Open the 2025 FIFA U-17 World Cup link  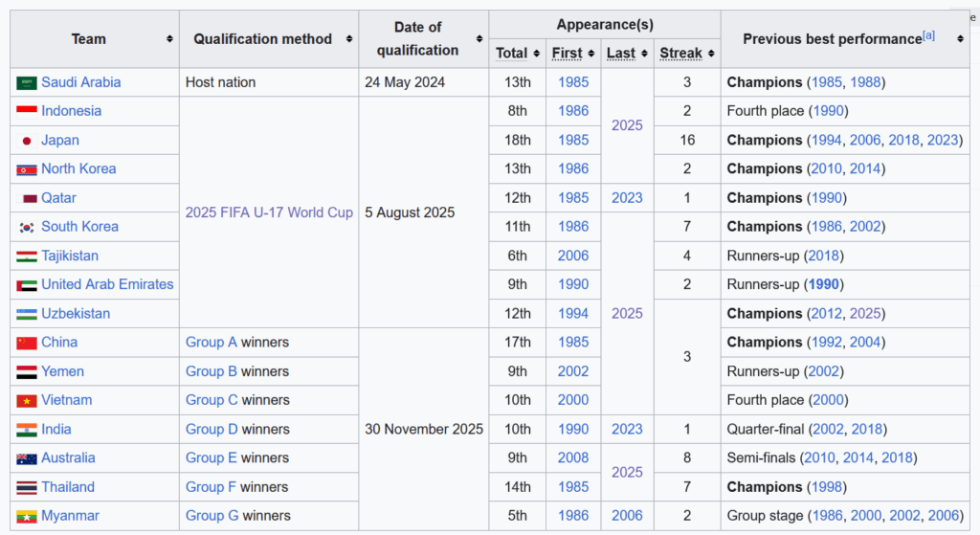point(269,212)
